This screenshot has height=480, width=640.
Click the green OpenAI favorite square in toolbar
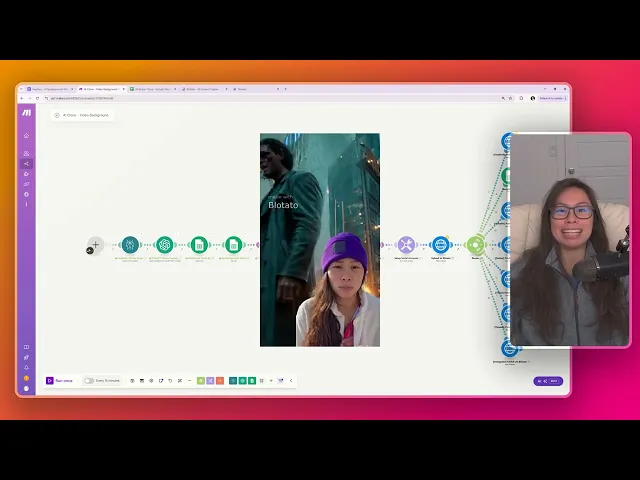pos(242,380)
